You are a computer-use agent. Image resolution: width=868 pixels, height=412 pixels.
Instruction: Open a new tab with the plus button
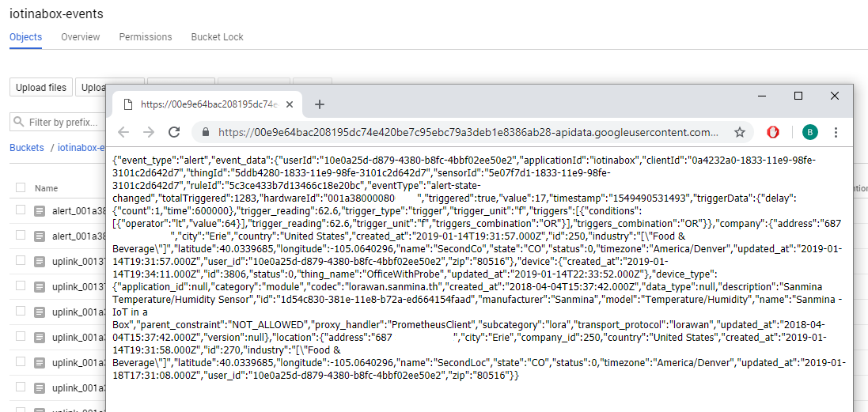tap(320, 104)
